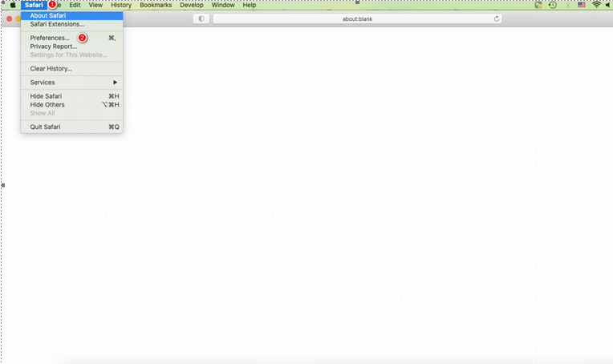Open the View menu
The width and height of the screenshot is (613, 364).
click(x=95, y=5)
